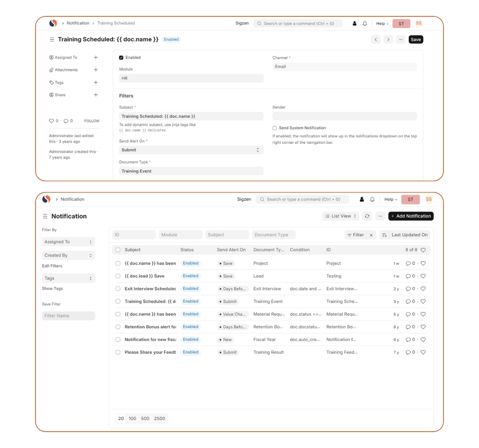Clear the filter with the X icon
Viewport: 479px width, 448px height.
[x=371, y=235]
